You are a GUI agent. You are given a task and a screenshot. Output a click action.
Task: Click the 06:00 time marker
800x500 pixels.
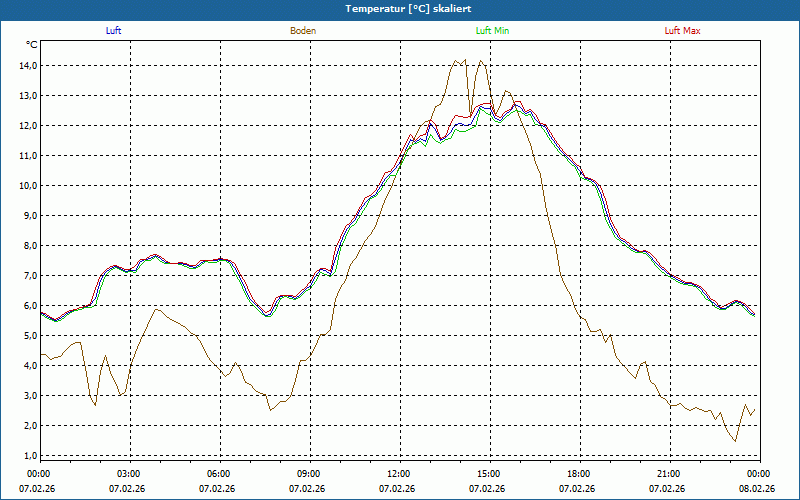(219, 474)
